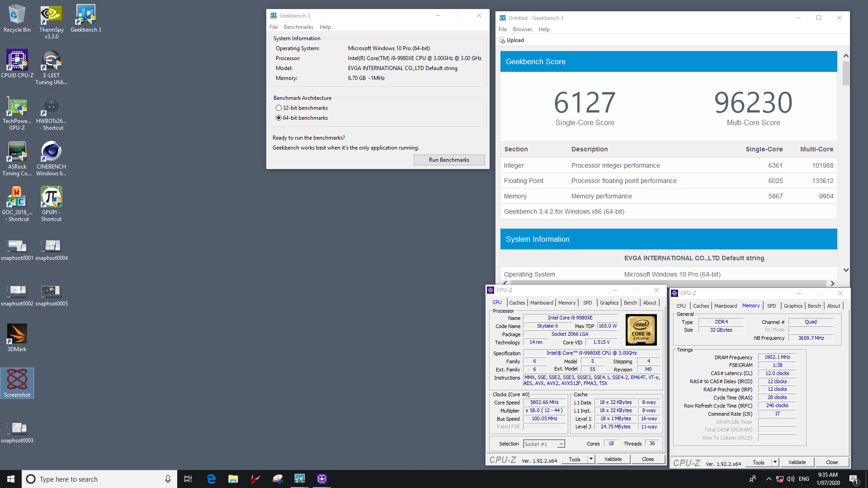This screenshot has height=488, width=868.
Task: Select snaphsot0003 image file
Action: click(17, 432)
